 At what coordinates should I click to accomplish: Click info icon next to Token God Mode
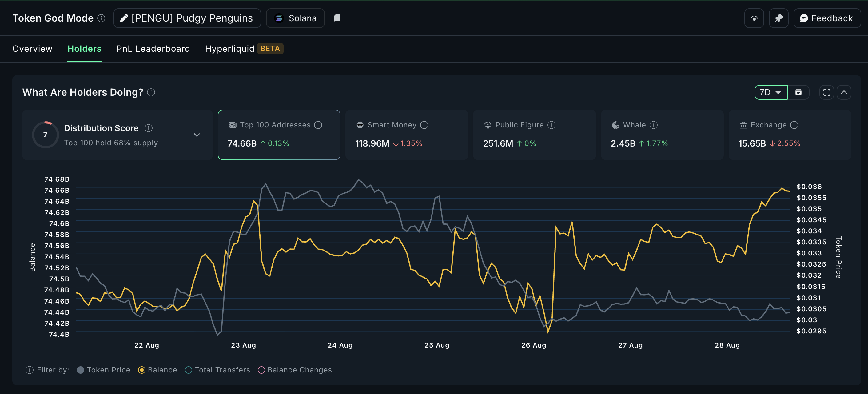[x=101, y=18]
